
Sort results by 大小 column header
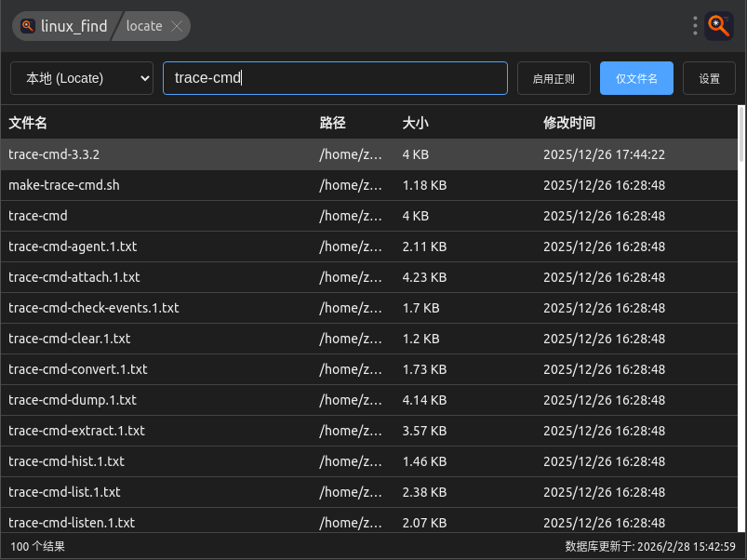click(416, 123)
